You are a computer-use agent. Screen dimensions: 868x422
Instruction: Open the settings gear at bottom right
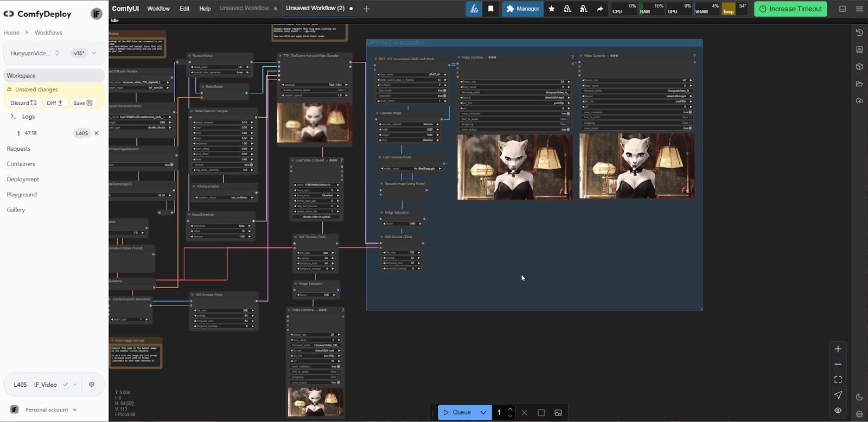[859, 414]
